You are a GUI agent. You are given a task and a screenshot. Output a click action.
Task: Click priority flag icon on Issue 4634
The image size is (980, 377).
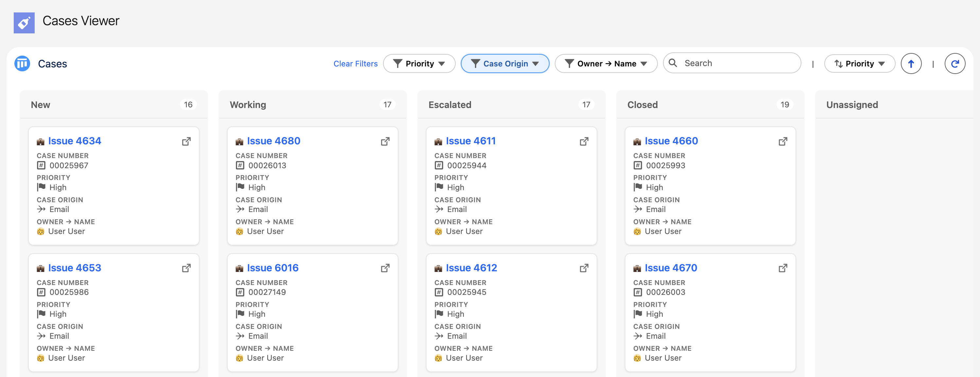pyautogui.click(x=41, y=187)
